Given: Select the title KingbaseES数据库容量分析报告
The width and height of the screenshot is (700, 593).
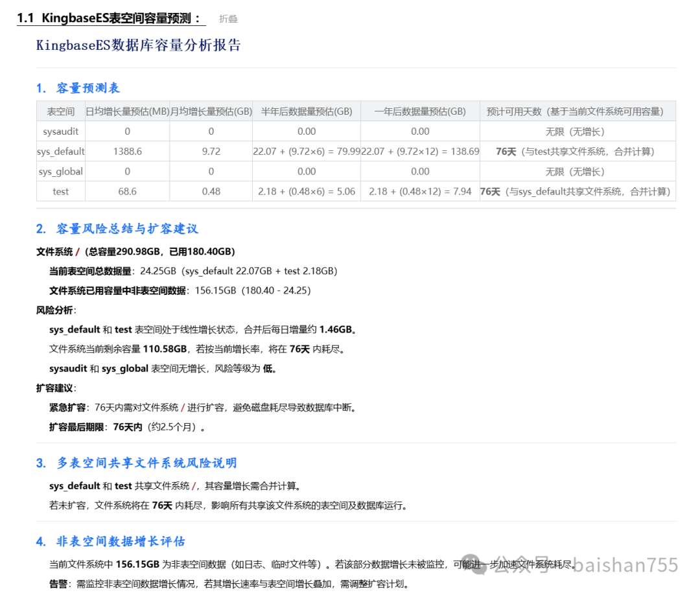Looking at the screenshot, I should tap(139, 45).
